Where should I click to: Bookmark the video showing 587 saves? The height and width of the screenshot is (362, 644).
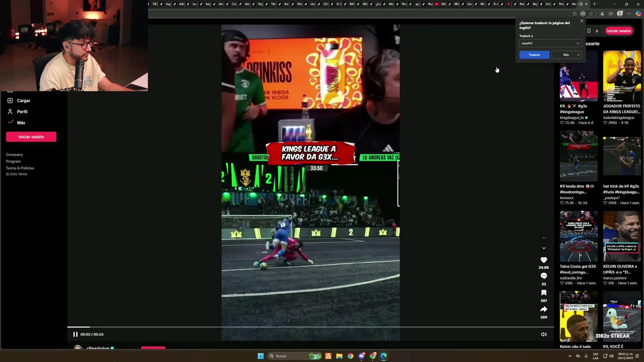[x=543, y=293]
